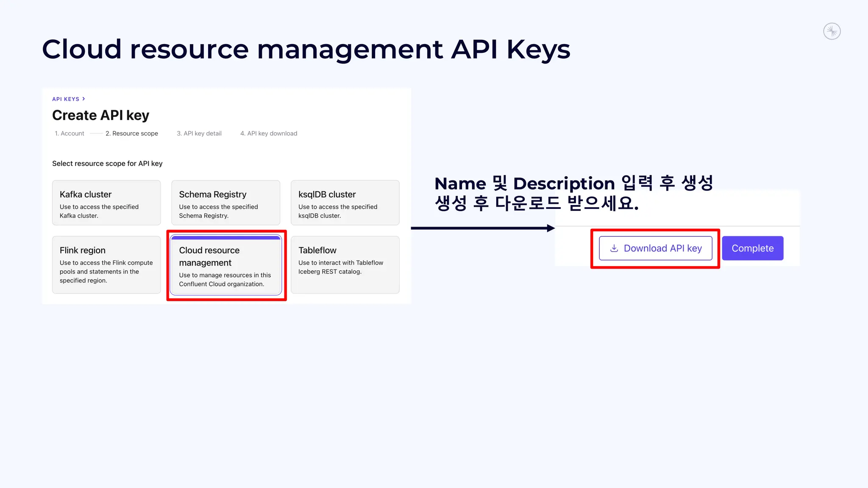Click the download arrow icon in Download API key
868x488 pixels.
click(614, 248)
